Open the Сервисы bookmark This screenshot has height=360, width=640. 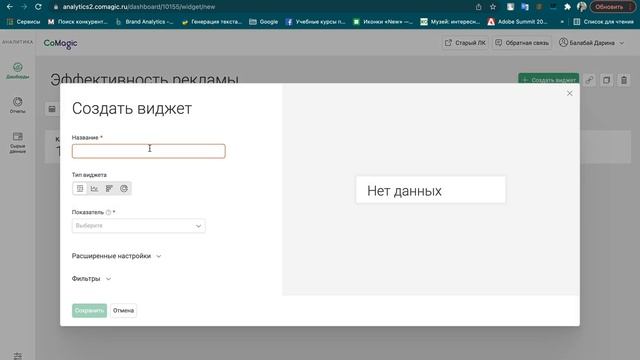[x=24, y=22]
